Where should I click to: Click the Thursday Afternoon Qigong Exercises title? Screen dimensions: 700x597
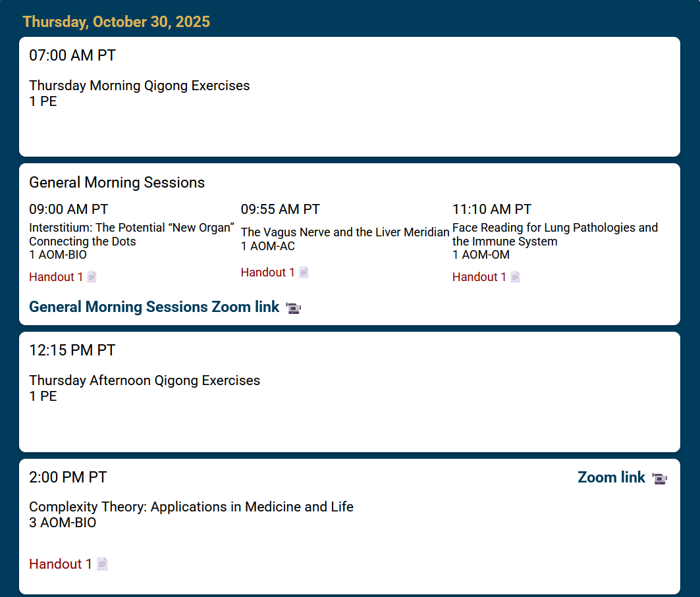point(144,380)
